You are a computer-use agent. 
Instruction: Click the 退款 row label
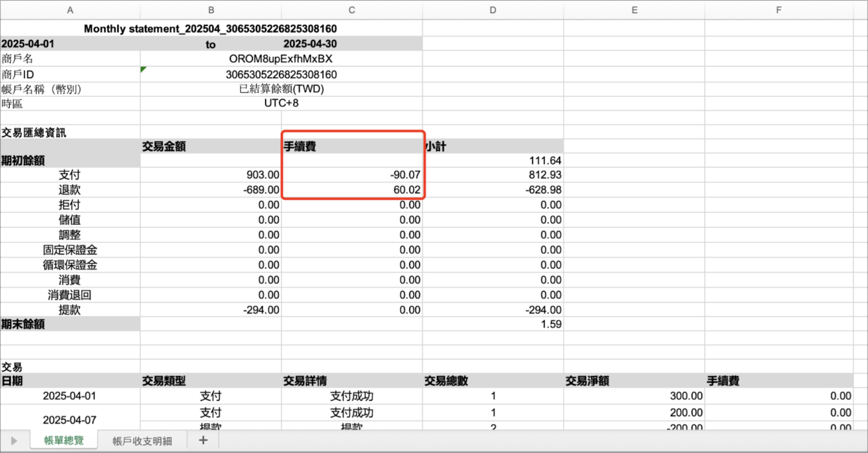70,190
